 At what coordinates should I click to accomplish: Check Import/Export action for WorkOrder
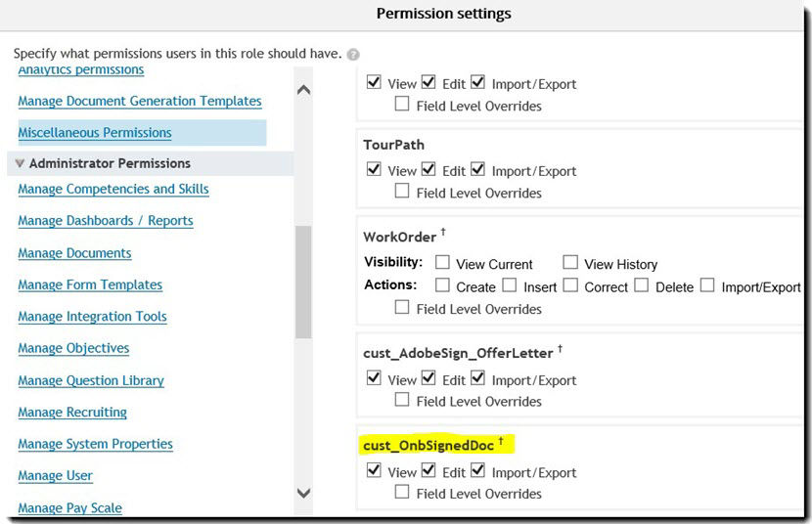pos(707,285)
